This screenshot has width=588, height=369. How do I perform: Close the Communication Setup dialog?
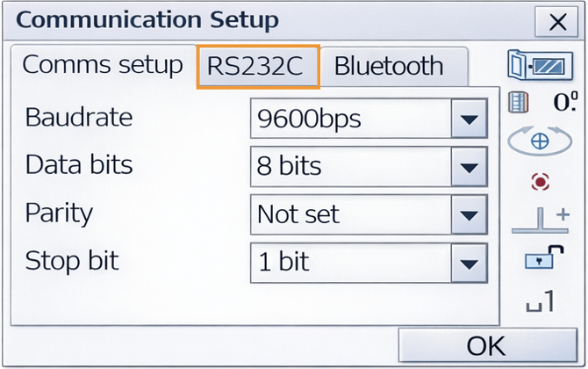point(556,21)
